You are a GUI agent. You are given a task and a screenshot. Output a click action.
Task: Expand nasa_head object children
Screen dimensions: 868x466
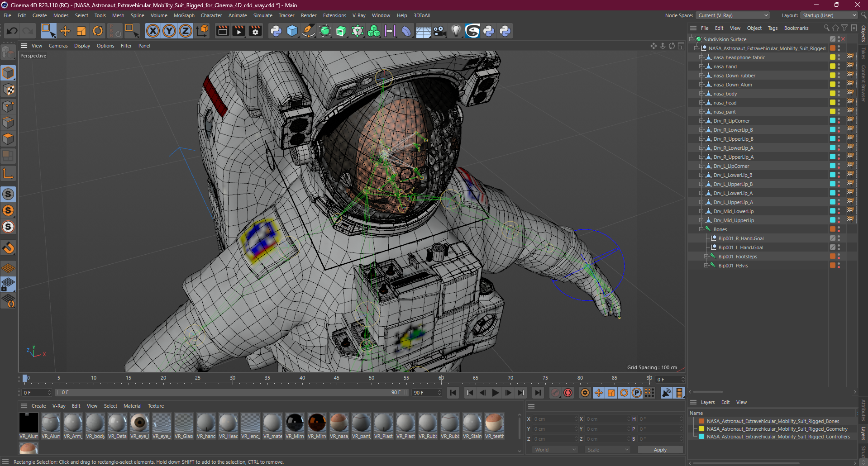click(701, 103)
